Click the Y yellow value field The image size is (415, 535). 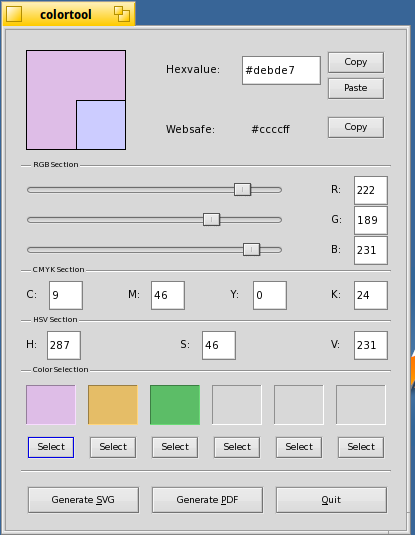click(270, 295)
